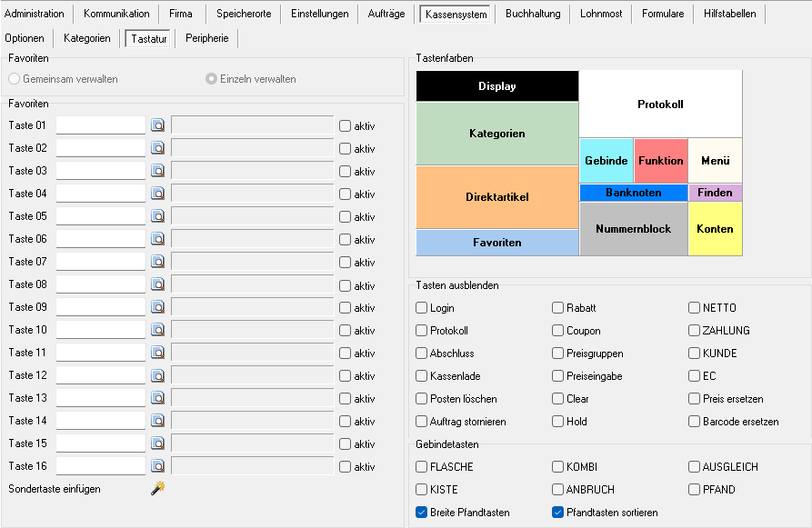Click the lookup icon for Taste 04
The width and height of the screenshot is (812, 528).
(x=157, y=194)
